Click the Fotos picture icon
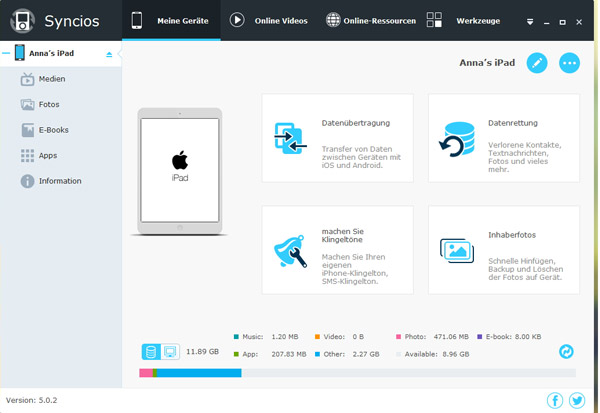The image size is (600, 413). tap(27, 104)
